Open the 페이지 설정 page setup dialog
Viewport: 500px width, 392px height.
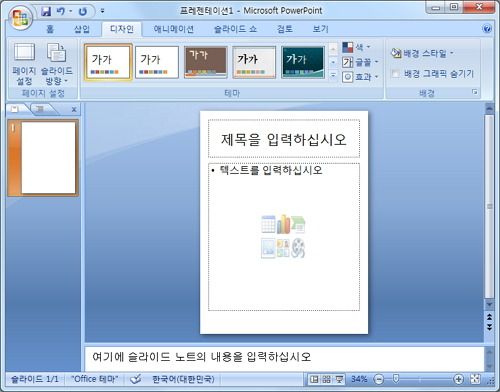pos(24,63)
